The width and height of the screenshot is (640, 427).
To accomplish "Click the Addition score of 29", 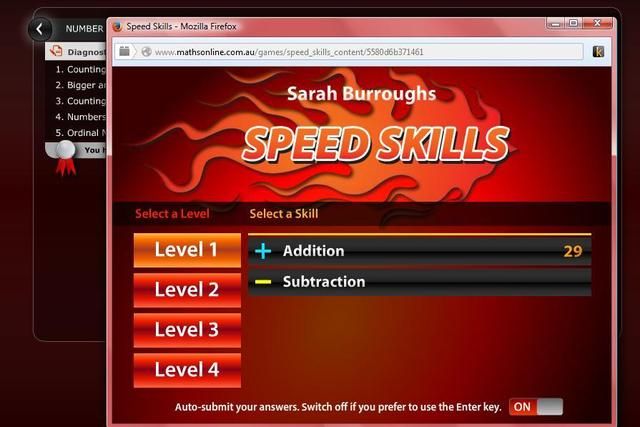I will click(x=572, y=251).
